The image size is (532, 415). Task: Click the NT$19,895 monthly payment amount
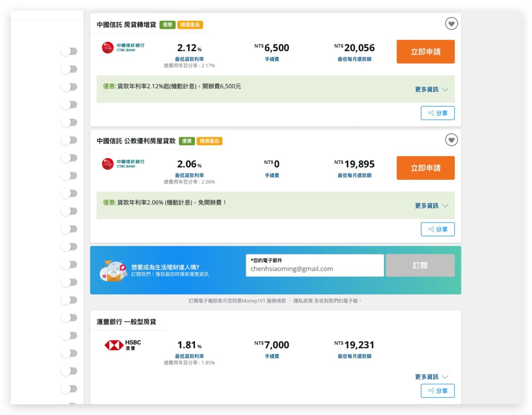pyautogui.click(x=354, y=164)
